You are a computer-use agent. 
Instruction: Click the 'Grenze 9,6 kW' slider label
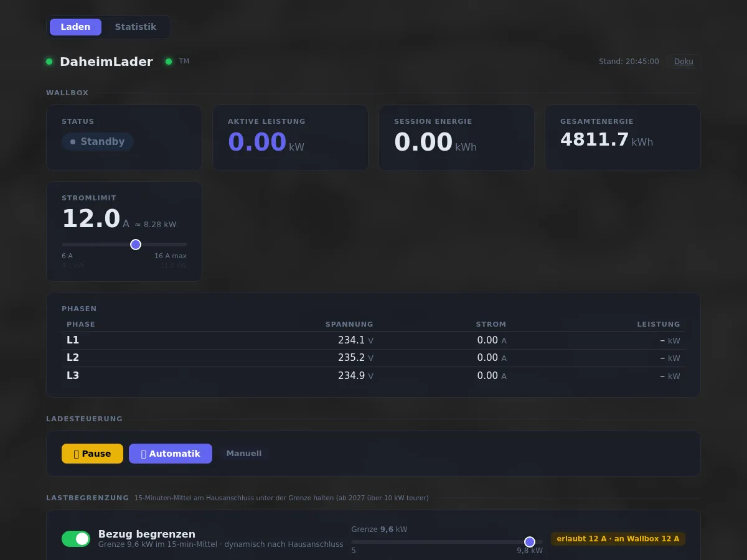pos(379,530)
